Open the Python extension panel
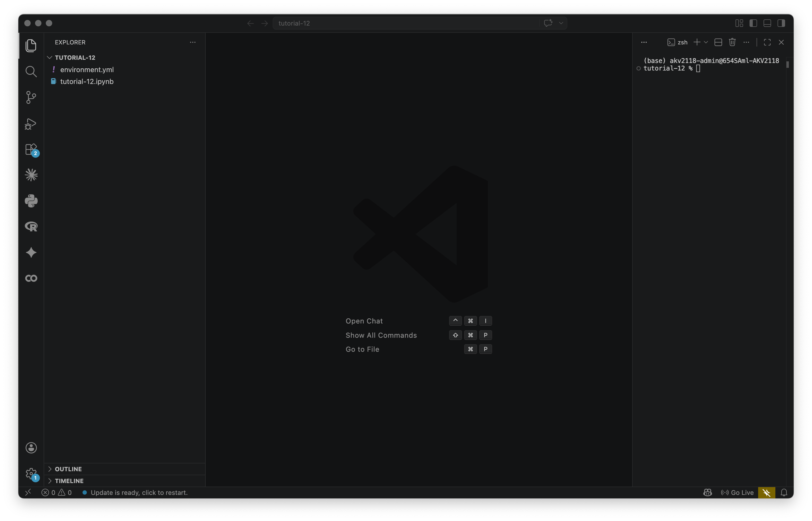 coord(31,201)
